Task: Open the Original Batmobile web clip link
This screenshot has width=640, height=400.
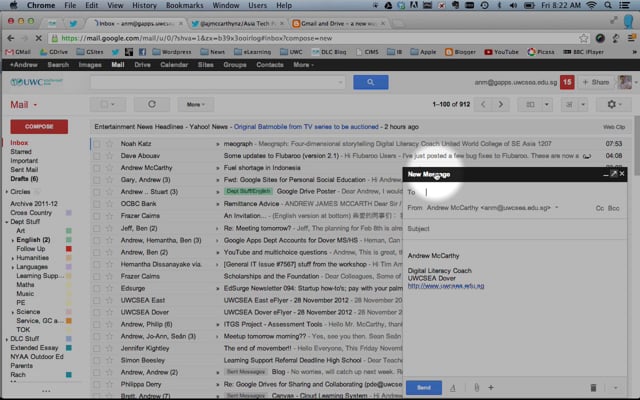Action: [x=306, y=127]
